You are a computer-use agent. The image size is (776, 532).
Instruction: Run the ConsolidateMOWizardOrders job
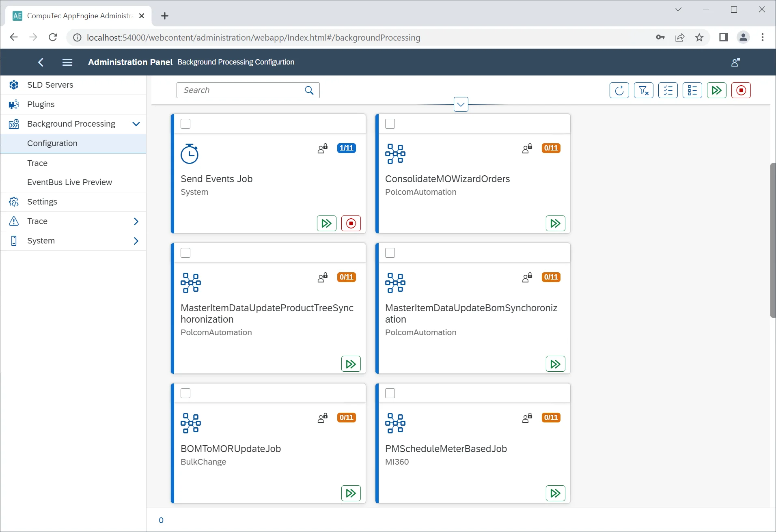tap(555, 223)
